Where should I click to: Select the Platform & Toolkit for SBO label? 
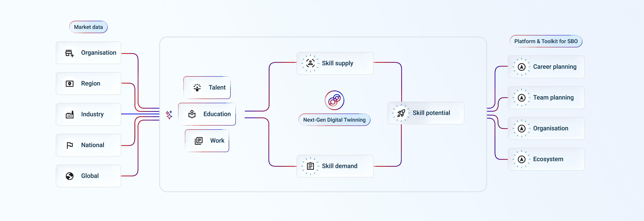(546, 41)
